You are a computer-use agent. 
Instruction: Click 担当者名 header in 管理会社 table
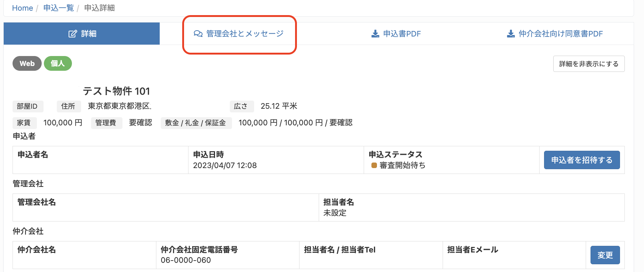tap(339, 202)
